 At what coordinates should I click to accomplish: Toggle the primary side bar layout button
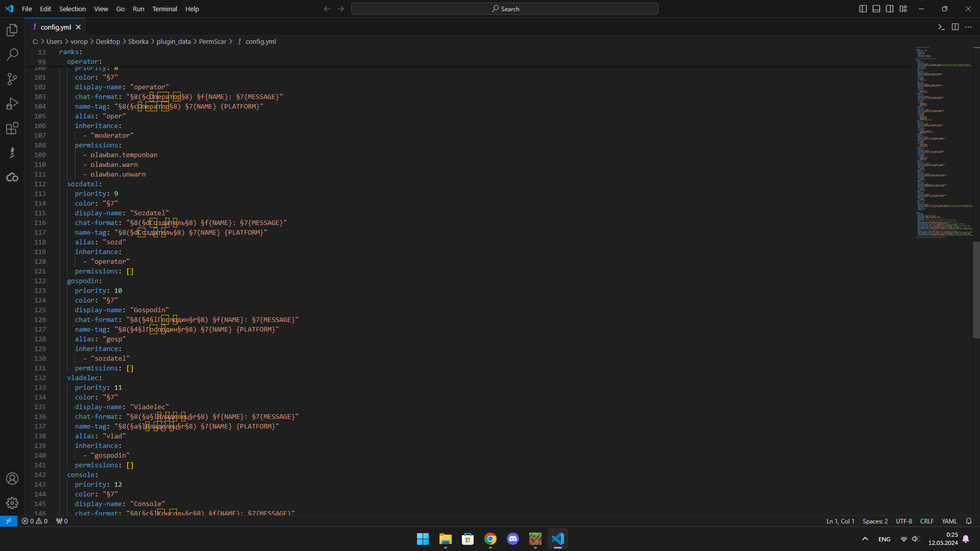point(863,9)
